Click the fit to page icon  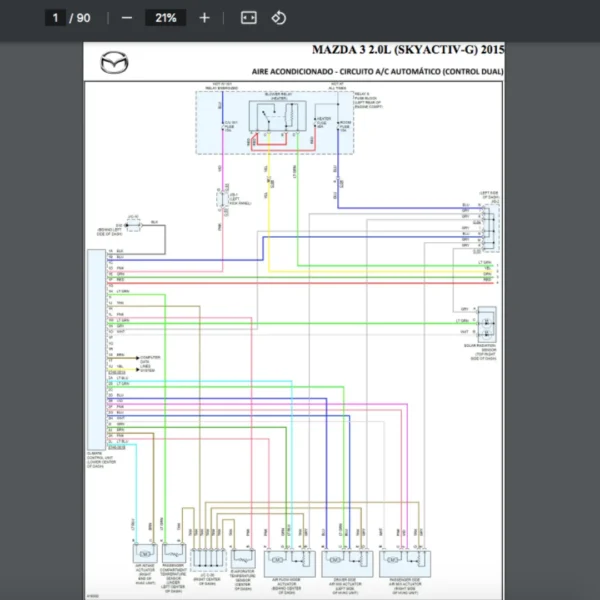tap(249, 18)
